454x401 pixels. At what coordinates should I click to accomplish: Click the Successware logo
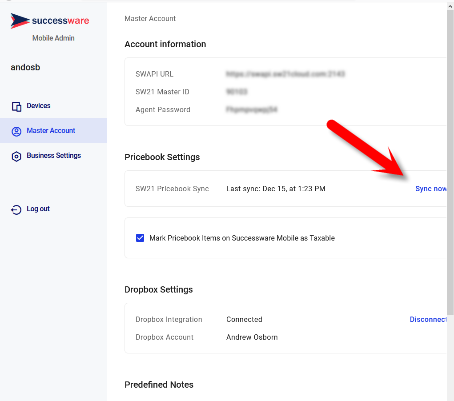(50, 21)
